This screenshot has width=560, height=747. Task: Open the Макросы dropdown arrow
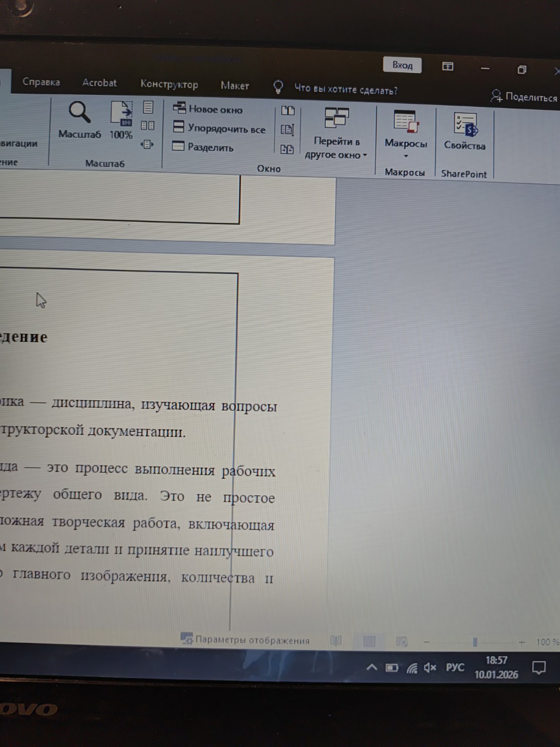(x=405, y=156)
